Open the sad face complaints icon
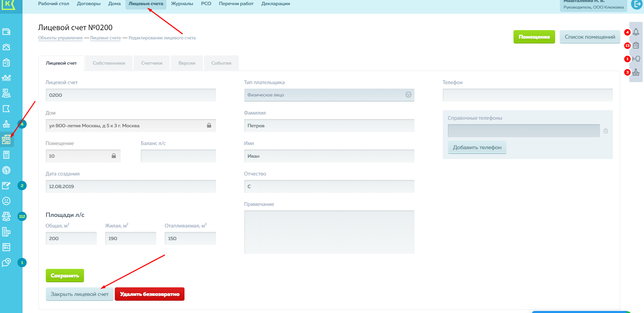Image resolution: width=644 pixels, height=313 pixels. (6, 201)
